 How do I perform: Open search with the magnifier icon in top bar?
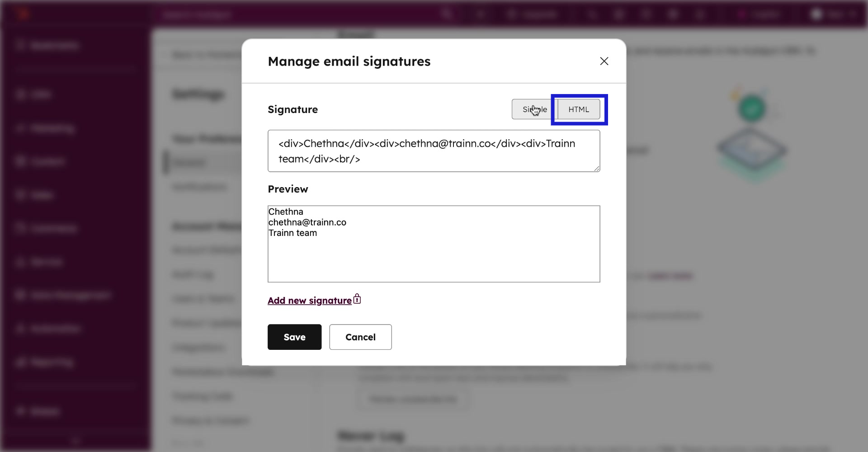pyautogui.click(x=447, y=14)
